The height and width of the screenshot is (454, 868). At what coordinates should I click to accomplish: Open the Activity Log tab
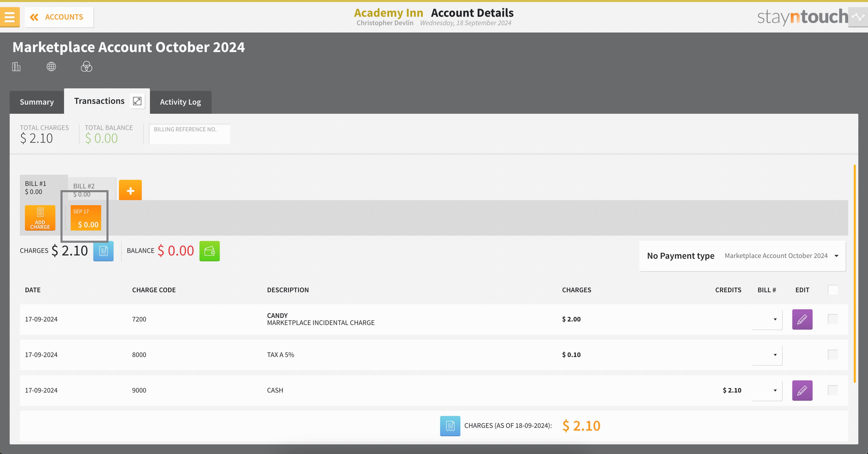pos(180,102)
